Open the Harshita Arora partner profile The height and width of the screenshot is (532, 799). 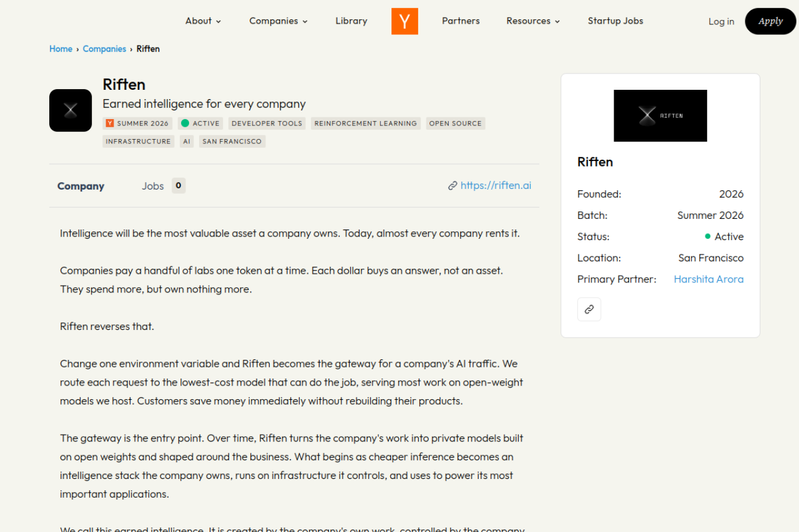708,279
